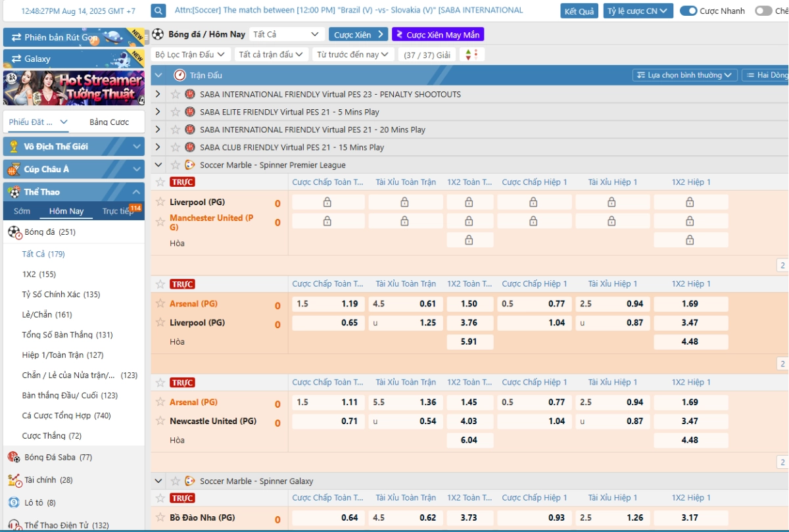Favorite the Arsenal vs Liverpool match star
Image resolution: width=789 pixels, height=532 pixels.
160,284
